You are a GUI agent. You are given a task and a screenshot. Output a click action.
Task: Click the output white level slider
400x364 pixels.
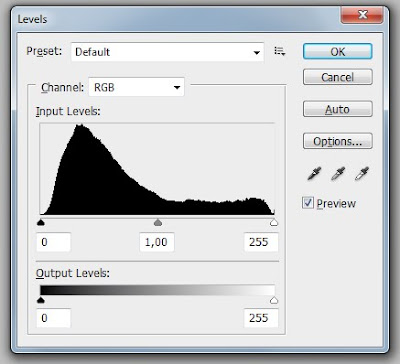click(274, 300)
